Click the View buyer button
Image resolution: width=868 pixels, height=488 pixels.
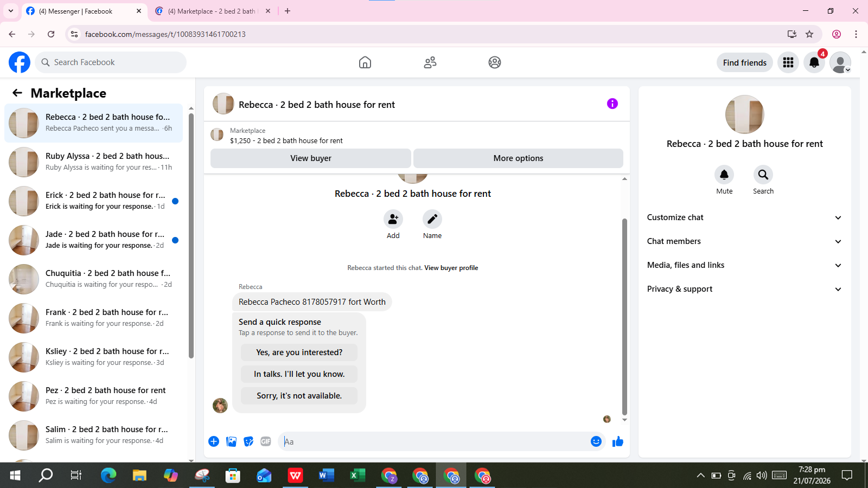(x=311, y=158)
